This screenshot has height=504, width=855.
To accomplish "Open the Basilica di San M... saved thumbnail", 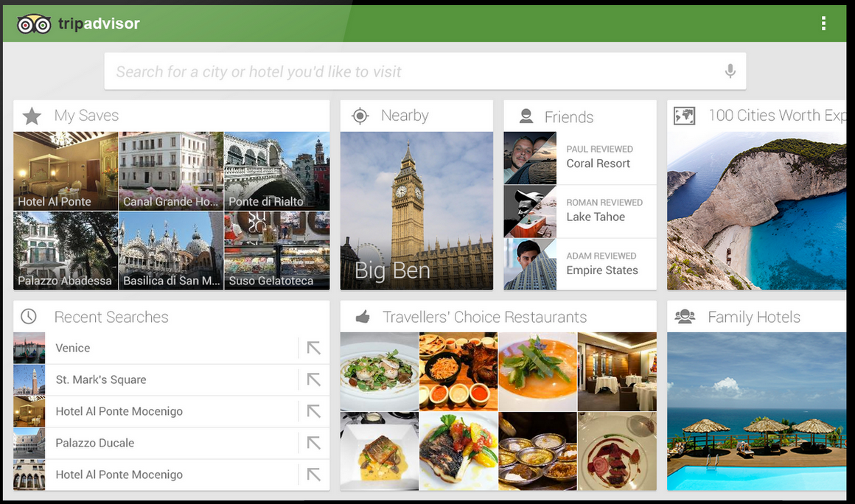I will pyautogui.click(x=171, y=251).
